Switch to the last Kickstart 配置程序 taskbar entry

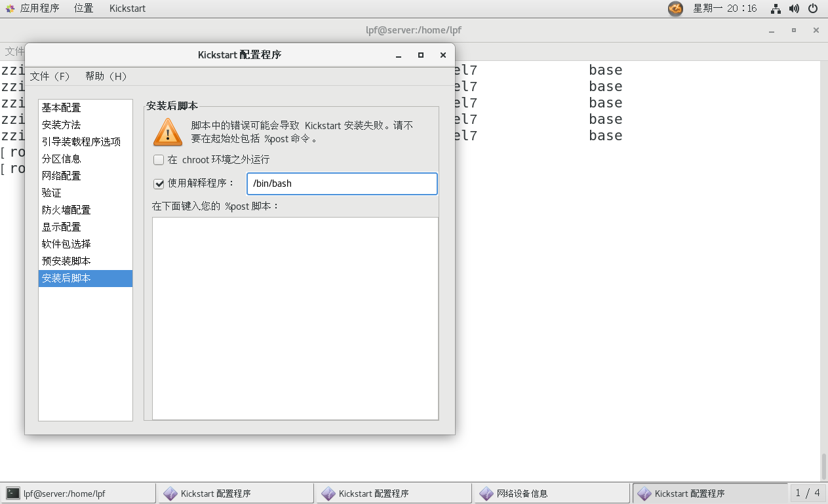[710, 494]
